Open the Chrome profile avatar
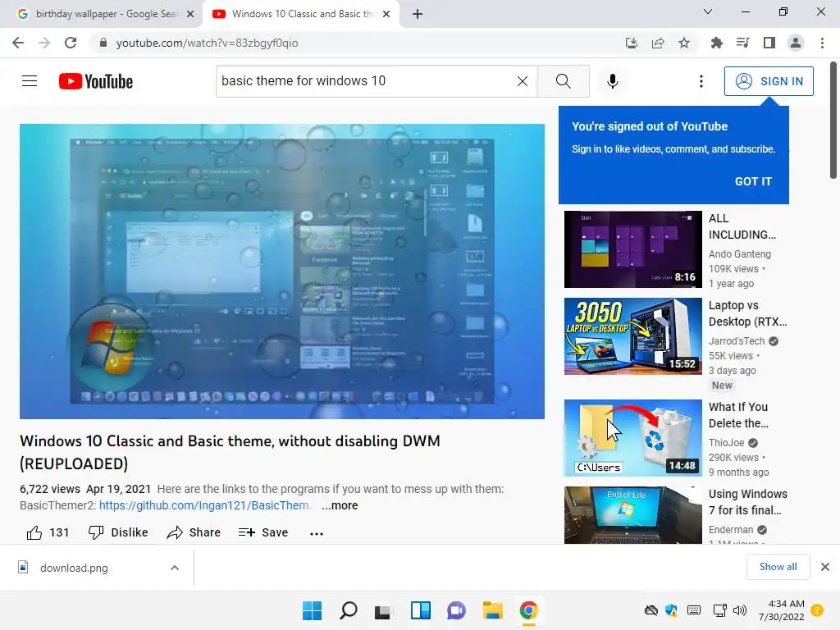 (x=796, y=43)
